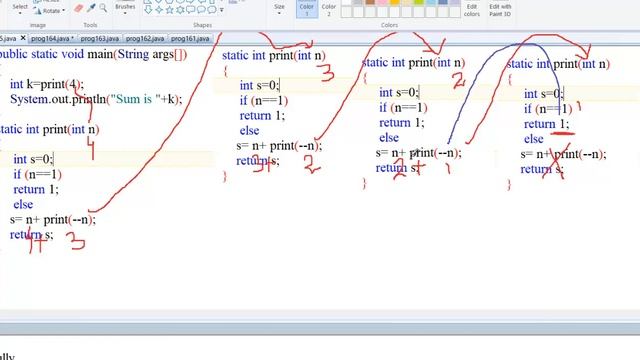Select the Eraser tool
This screenshot has width=640, height=360.
[x=79, y=8]
